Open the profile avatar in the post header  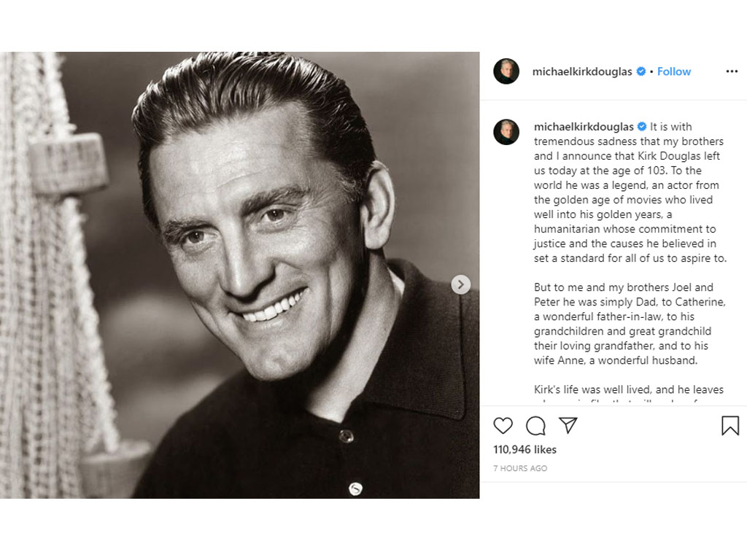click(x=506, y=71)
